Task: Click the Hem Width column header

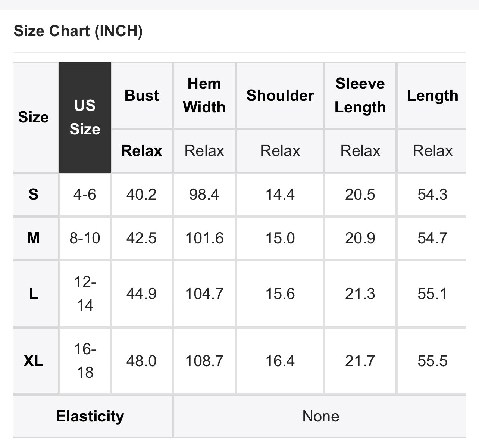Action: click(204, 96)
